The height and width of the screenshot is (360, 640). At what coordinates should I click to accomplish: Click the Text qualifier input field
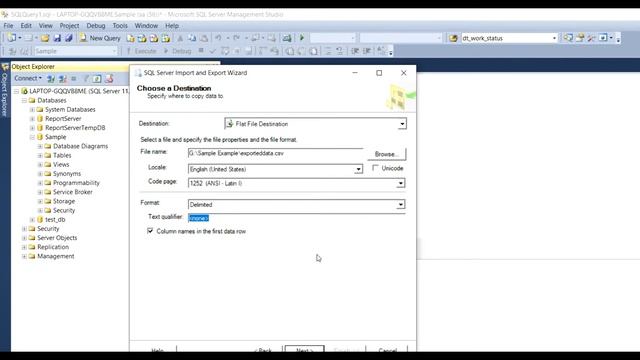(296, 218)
